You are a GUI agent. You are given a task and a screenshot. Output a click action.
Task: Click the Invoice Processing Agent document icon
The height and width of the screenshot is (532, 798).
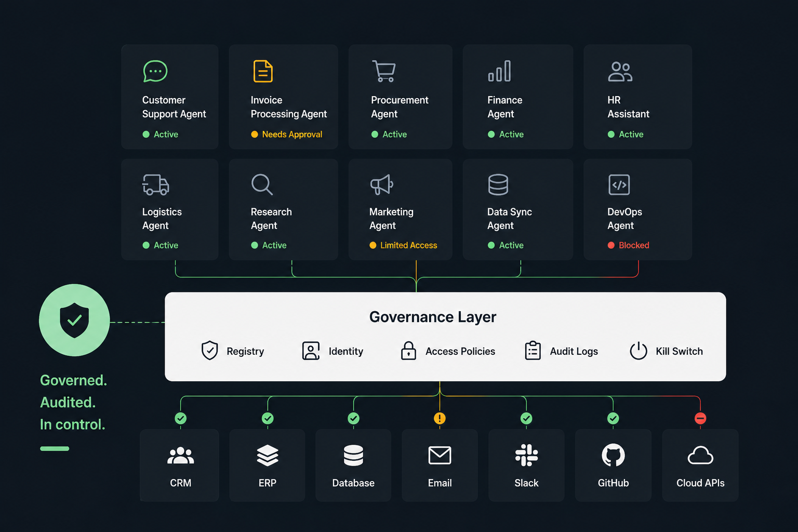pyautogui.click(x=263, y=71)
